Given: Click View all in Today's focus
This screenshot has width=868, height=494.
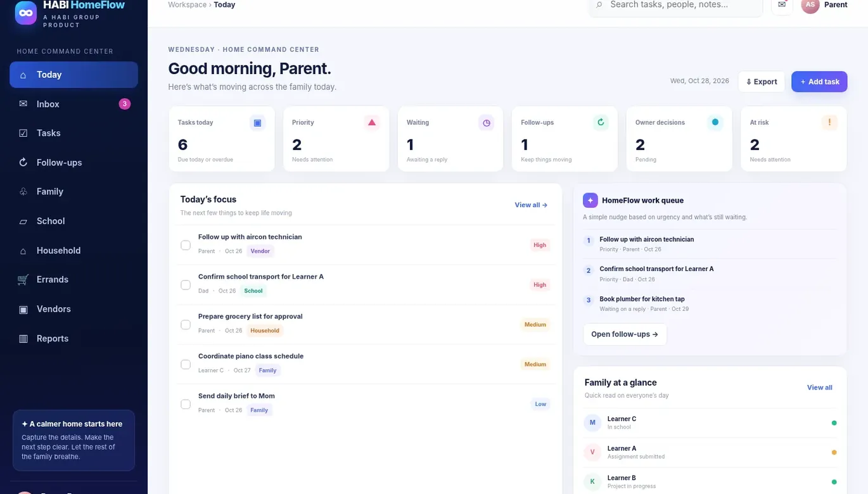Looking at the screenshot, I should (531, 205).
